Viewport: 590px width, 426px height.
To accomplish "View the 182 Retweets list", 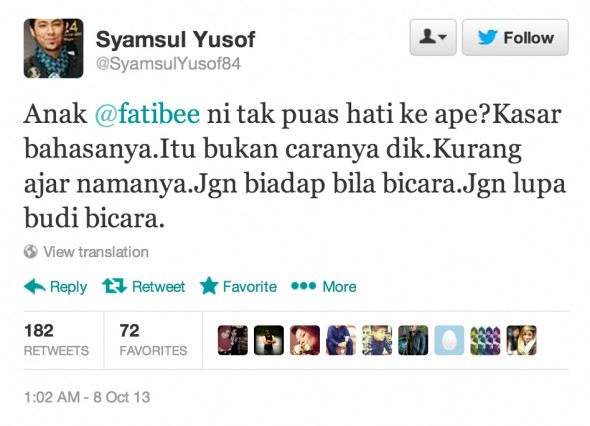I will click(x=56, y=340).
